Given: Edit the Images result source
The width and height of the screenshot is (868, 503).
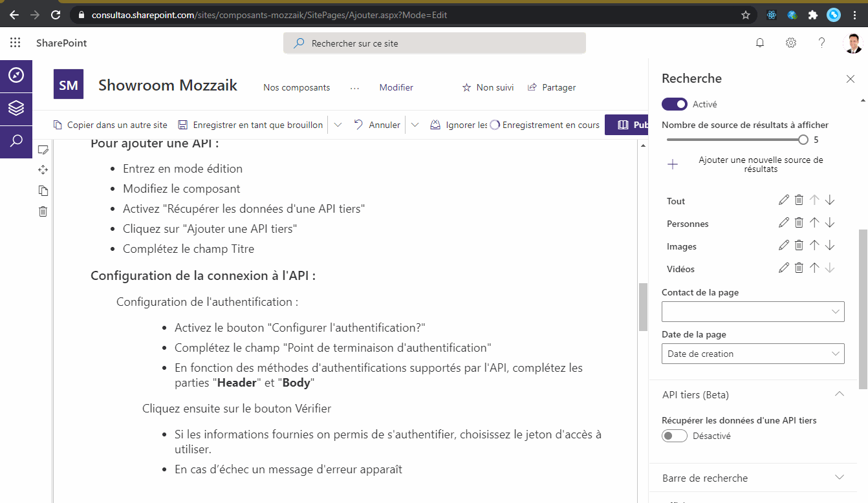Looking at the screenshot, I should [784, 246].
